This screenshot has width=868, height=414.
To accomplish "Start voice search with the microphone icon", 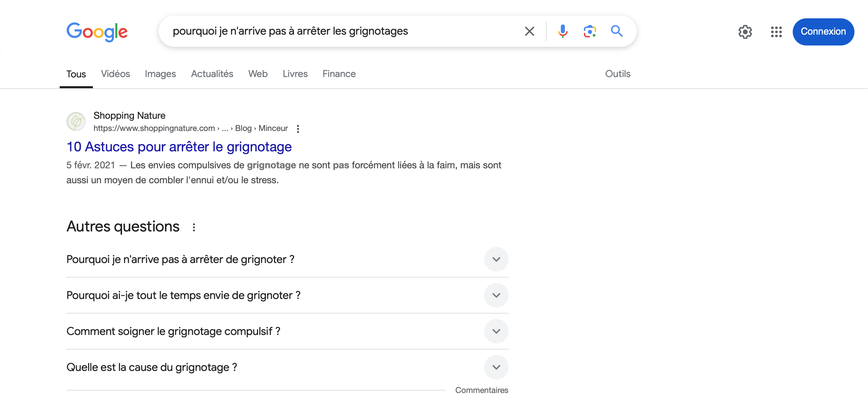I will [x=563, y=31].
